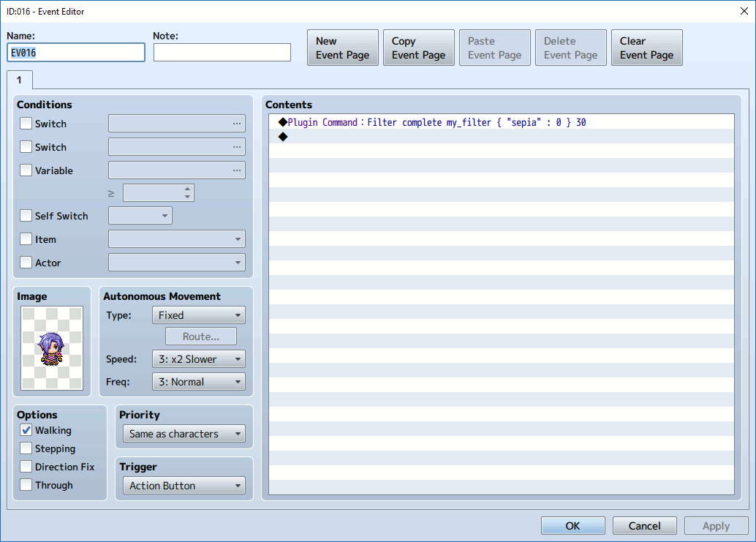Click the Name field containing EV016

(x=76, y=53)
